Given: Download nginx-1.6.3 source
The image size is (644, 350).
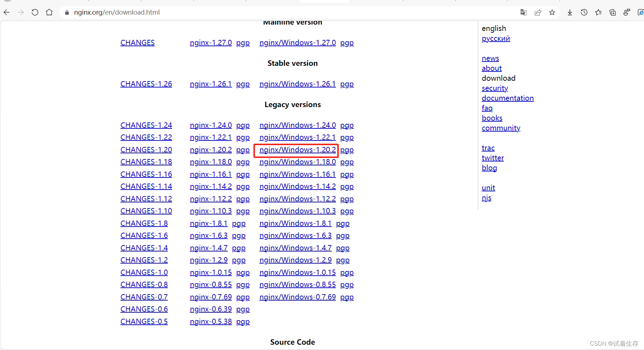Looking at the screenshot, I should coord(209,235).
